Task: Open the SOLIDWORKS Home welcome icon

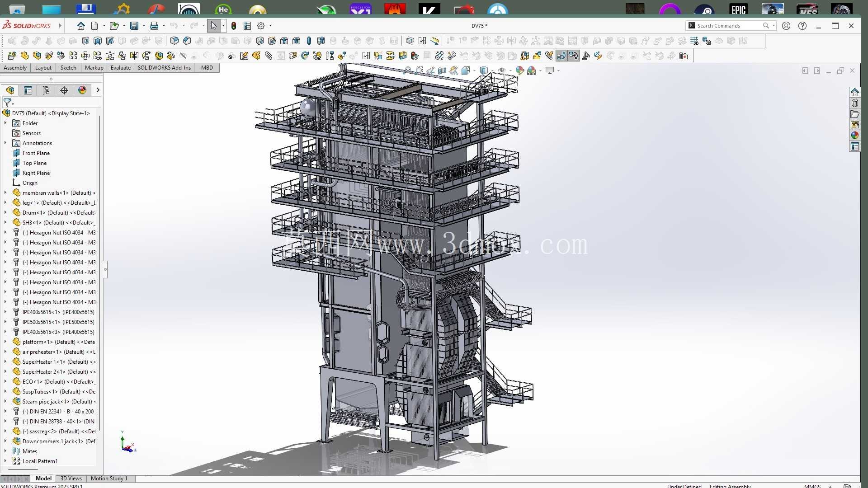Action: pyautogui.click(x=81, y=26)
